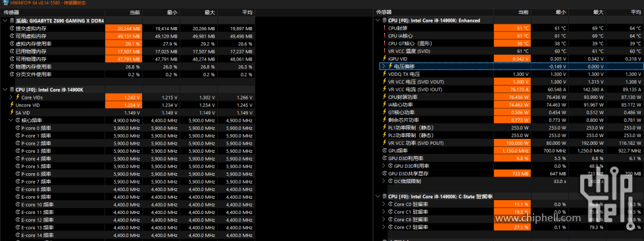The width and height of the screenshot is (644, 241).
Task: Click the clock icon beside 提交虚拟内存
Action: point(12,28)
